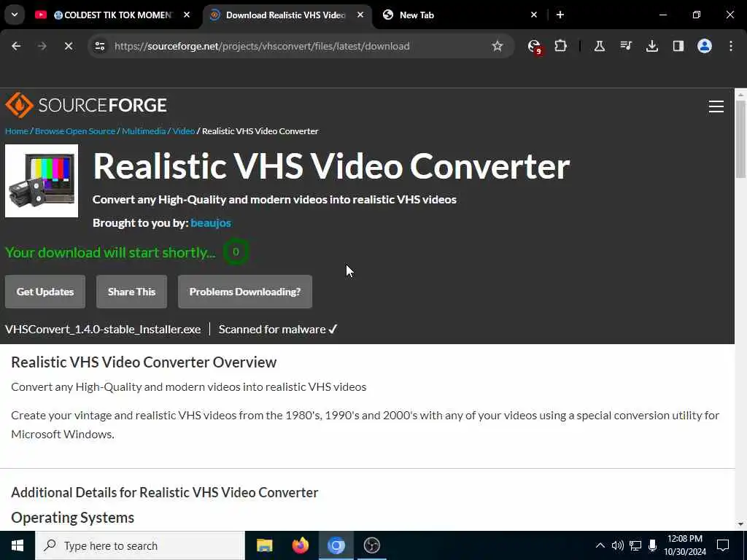
Task: Open Chrome Labs flask icon
Action: point(600,46)
